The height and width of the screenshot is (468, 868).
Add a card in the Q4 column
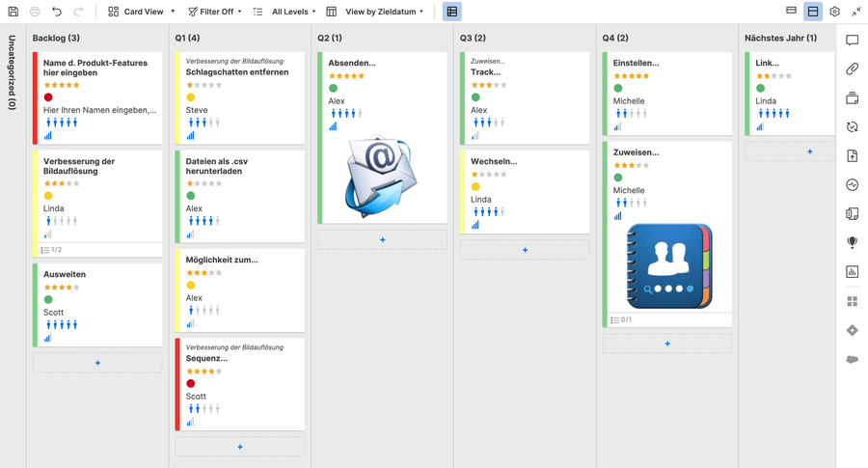click(x=667, y=344)
